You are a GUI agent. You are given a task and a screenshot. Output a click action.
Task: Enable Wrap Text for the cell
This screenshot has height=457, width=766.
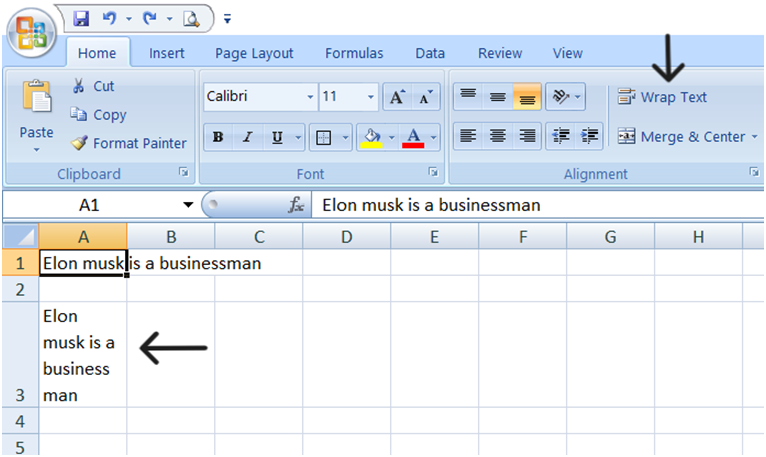point(662,97)
